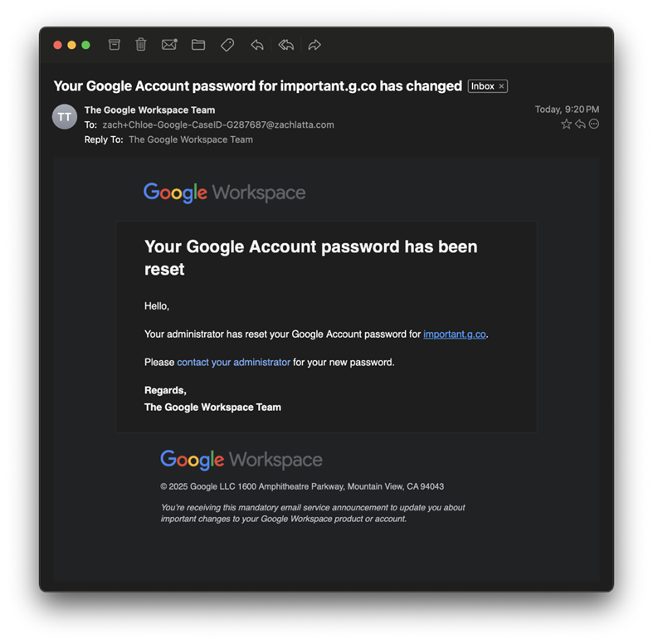Star this message in the header
Viewport: 653px width, 644px height.
pos(566,124)
